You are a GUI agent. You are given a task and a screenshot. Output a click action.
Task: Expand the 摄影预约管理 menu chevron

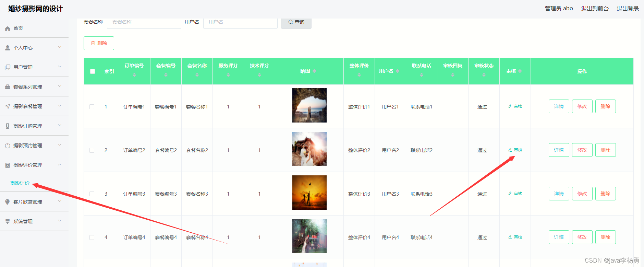pos(60,145)
